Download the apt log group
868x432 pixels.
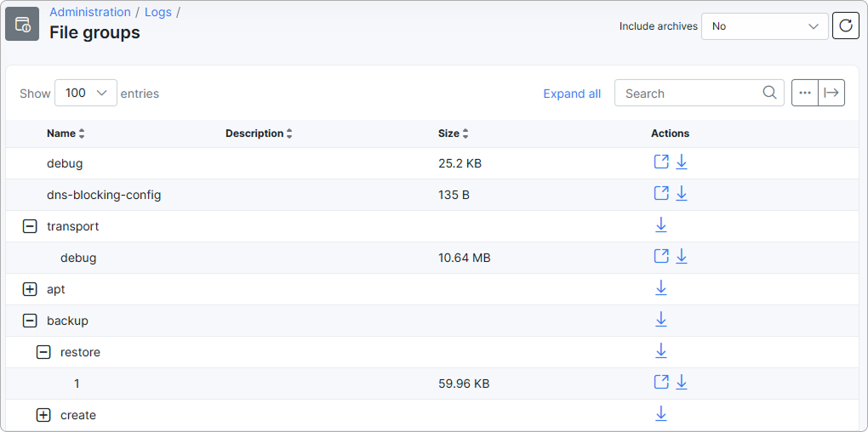pyautogui.click(x=661, y=288)
